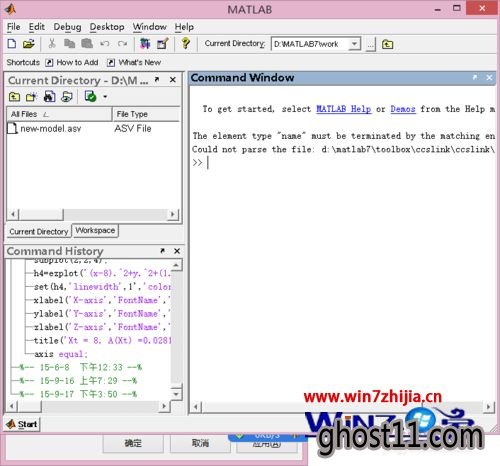The image size is (500, 466).
Task: Click the MATLAB Help link
Action: click(x=344, y=109)
